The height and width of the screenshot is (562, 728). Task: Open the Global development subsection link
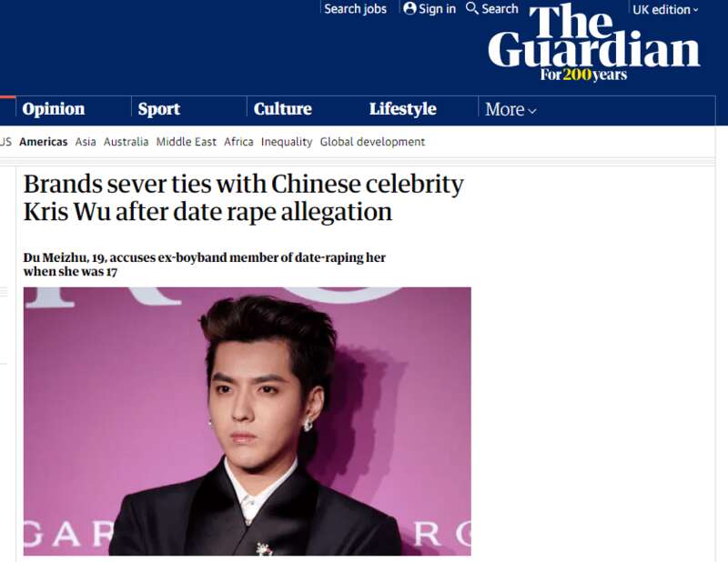[372, 142]
